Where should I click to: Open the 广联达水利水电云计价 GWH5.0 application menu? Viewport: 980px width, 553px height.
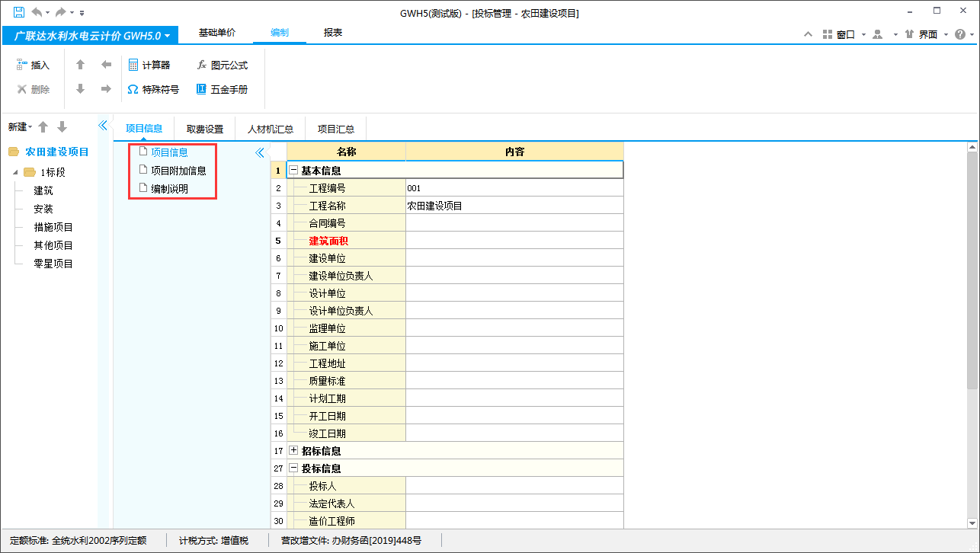[x=91, y=35]
